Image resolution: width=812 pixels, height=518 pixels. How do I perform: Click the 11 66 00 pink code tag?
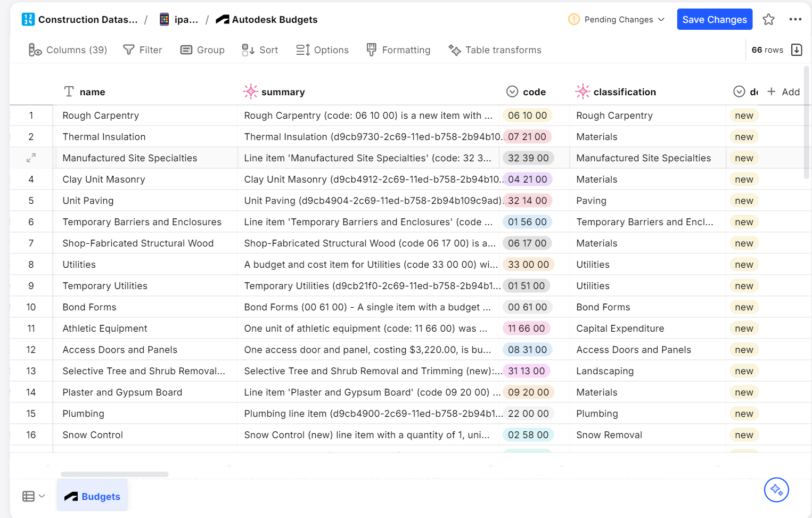tap(526, 328)
